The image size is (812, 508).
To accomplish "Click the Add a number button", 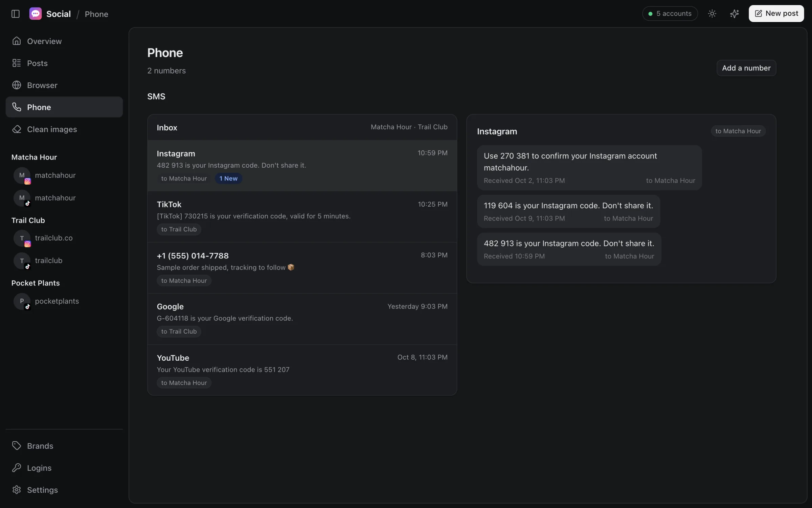I will tap(746, 68).
